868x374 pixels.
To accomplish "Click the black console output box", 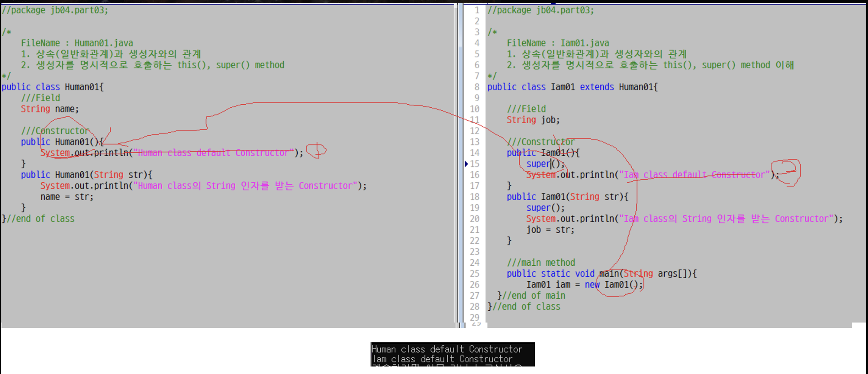I will click(x=452, y=354).
